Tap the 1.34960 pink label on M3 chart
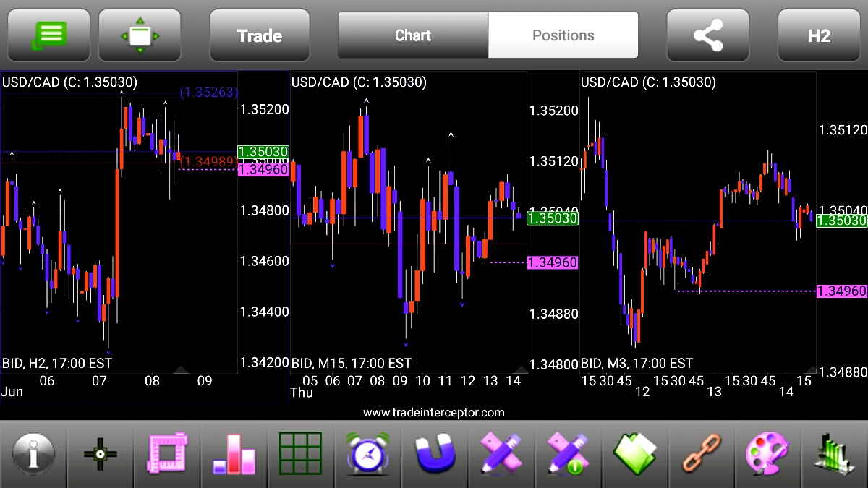Screen dimensions: 868x488 [x=842, y=291]
